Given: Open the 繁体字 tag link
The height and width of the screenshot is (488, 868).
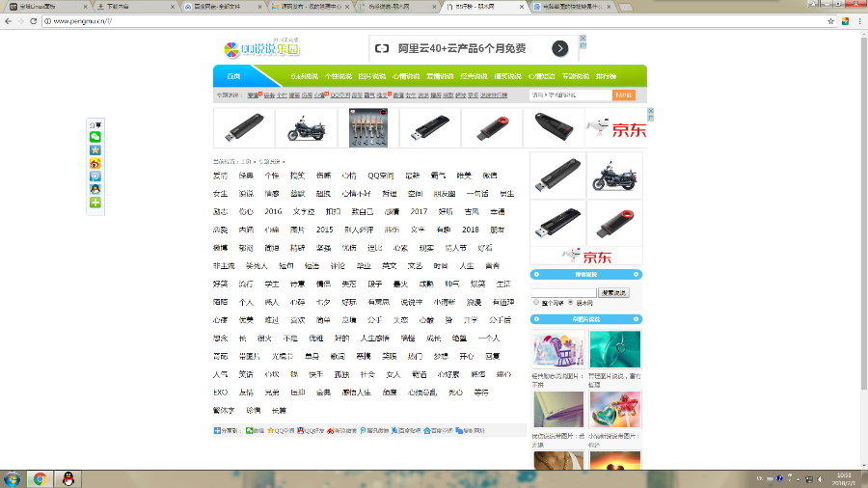Looking at the screenshot, I should [224, 411].
